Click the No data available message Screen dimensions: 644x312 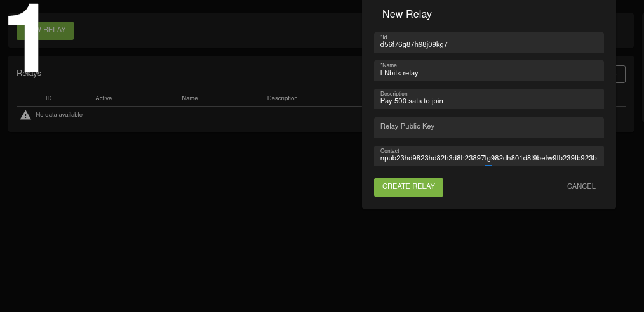(59, 115)
